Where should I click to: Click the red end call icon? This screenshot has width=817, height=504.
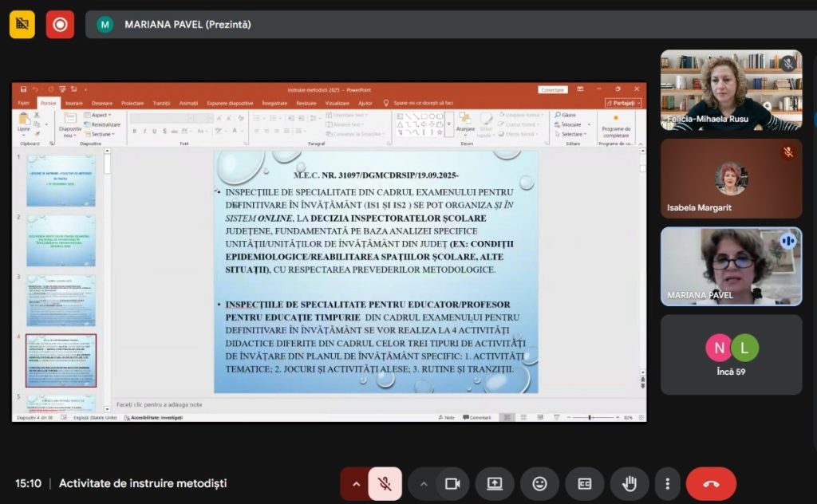[711, 483]
